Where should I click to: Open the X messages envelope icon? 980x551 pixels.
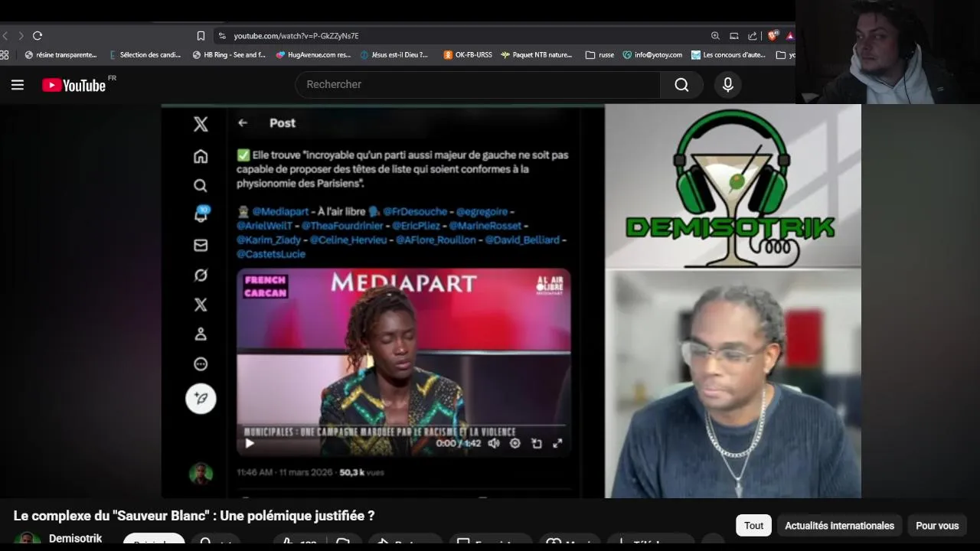point(201,245)
